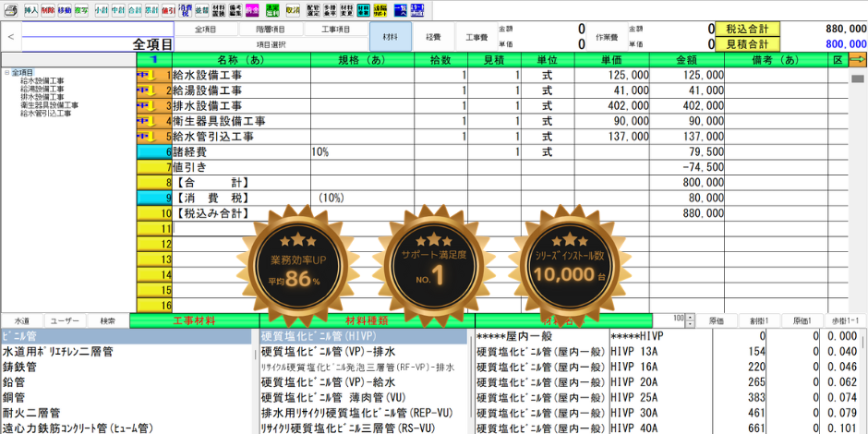Image resolution: width=868 pixels, height=434 pixels.
Task: Switch to the 材料 tab
Action: pyautogui.click(x=390, y=37)
